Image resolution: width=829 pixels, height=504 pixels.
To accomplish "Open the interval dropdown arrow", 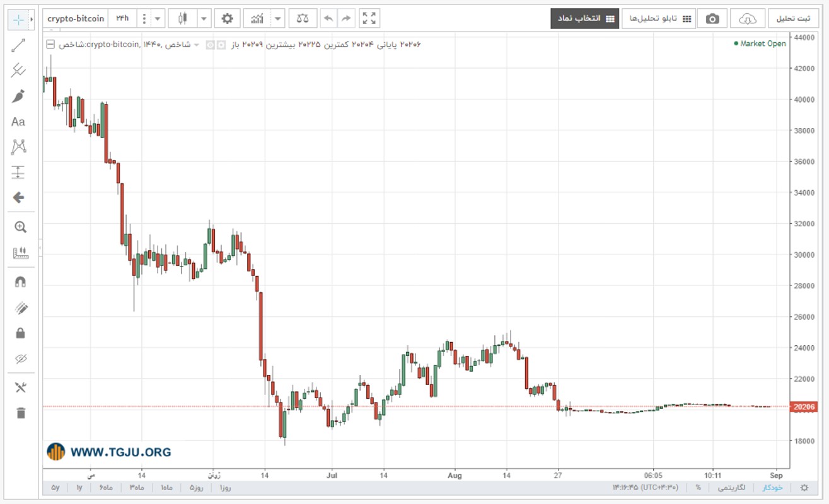I will click(158, 19).
